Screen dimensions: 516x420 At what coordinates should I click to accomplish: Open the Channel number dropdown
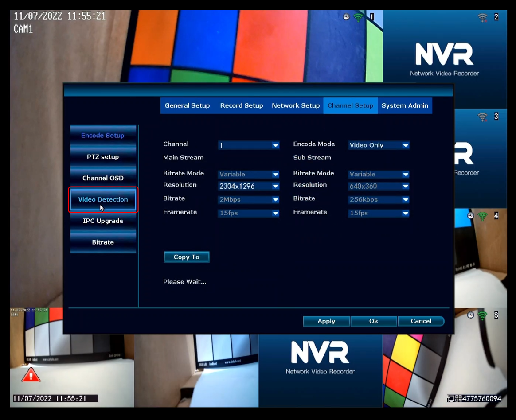(248, 145)
